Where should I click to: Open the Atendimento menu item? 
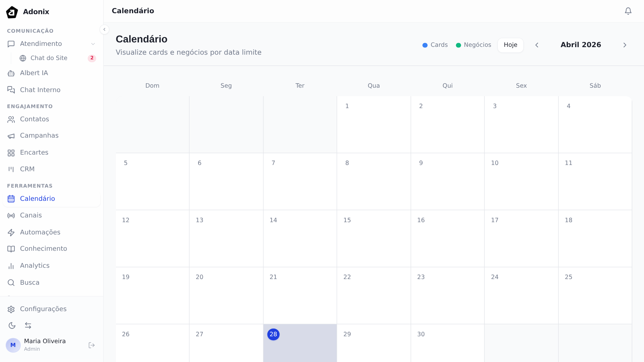pyautogui.click(x=52, y=44)
